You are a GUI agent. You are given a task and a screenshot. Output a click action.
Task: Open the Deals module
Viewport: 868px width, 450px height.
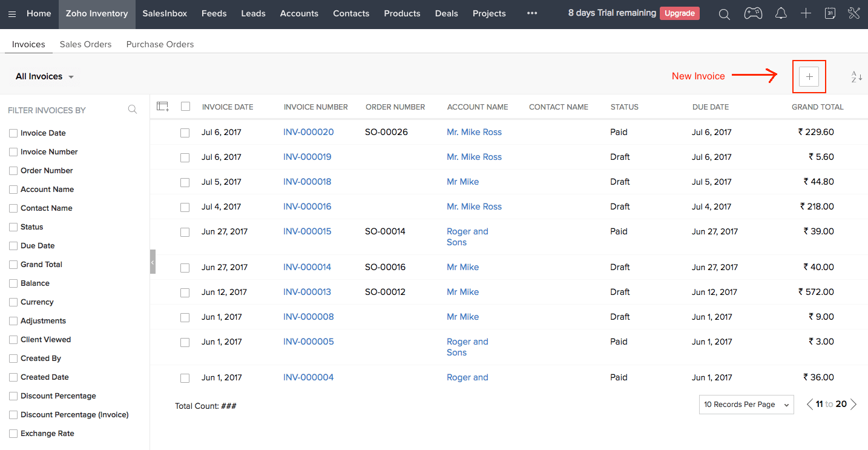[446, 13]
